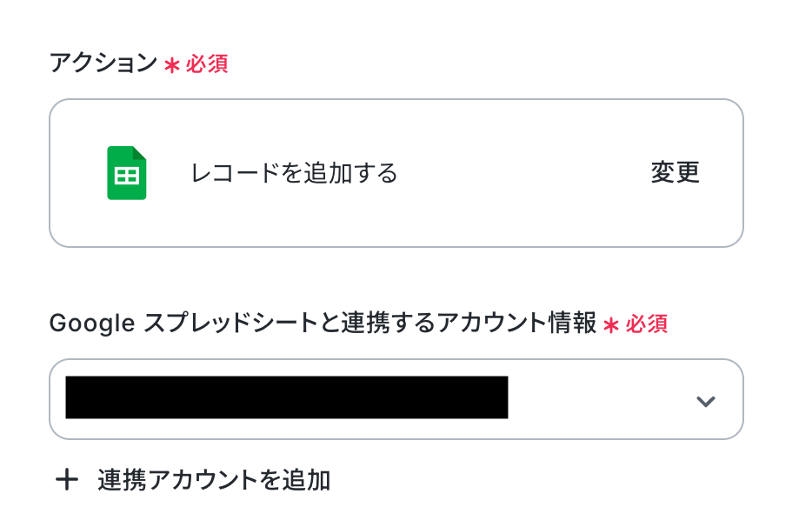The height and width of the screenshot is (527, 812).
Task: Click the bottom border area of the action card
Action: click(x=396, y=245)
